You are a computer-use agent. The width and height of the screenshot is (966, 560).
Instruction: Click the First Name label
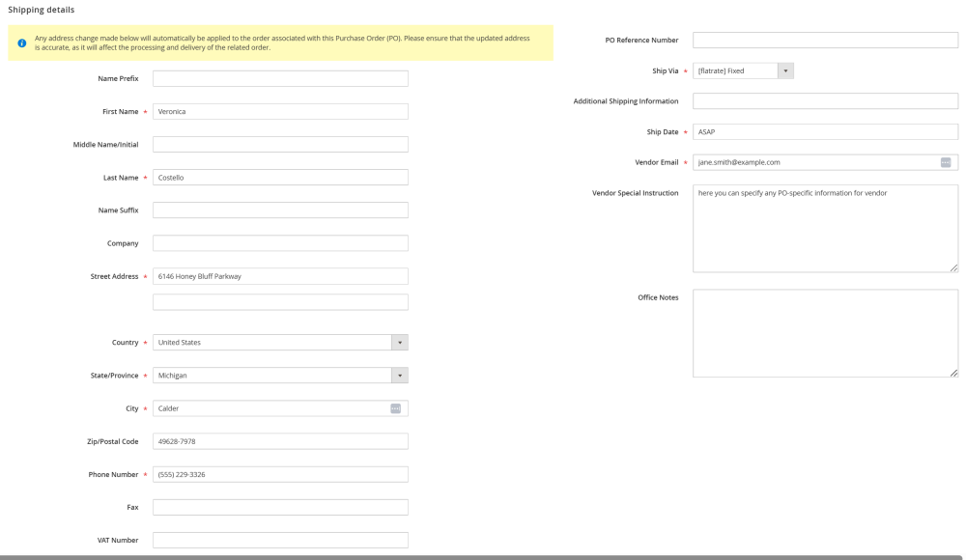point(120,111)
